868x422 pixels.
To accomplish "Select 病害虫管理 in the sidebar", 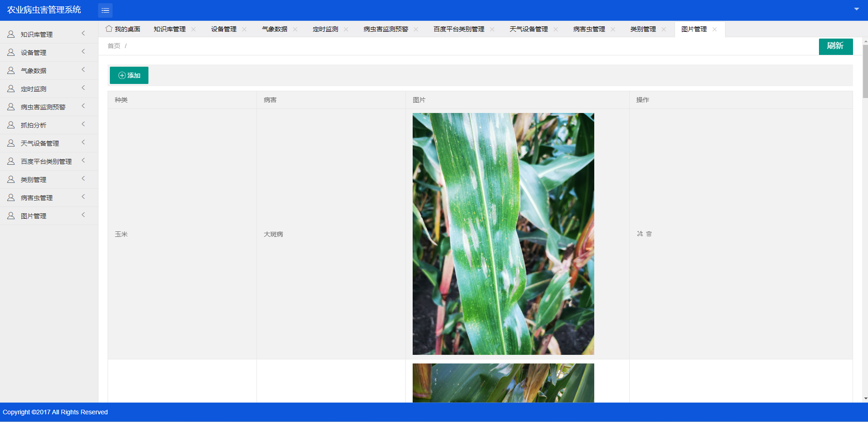I will (x=37, y=198).
